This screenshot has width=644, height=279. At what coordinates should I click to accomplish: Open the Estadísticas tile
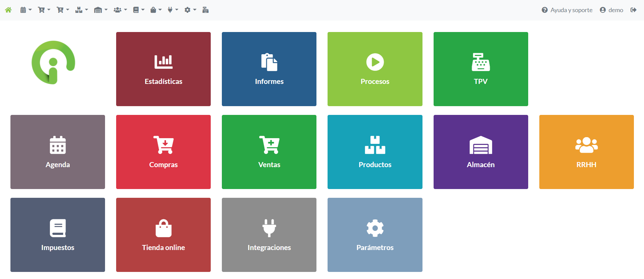click(163, 69)
